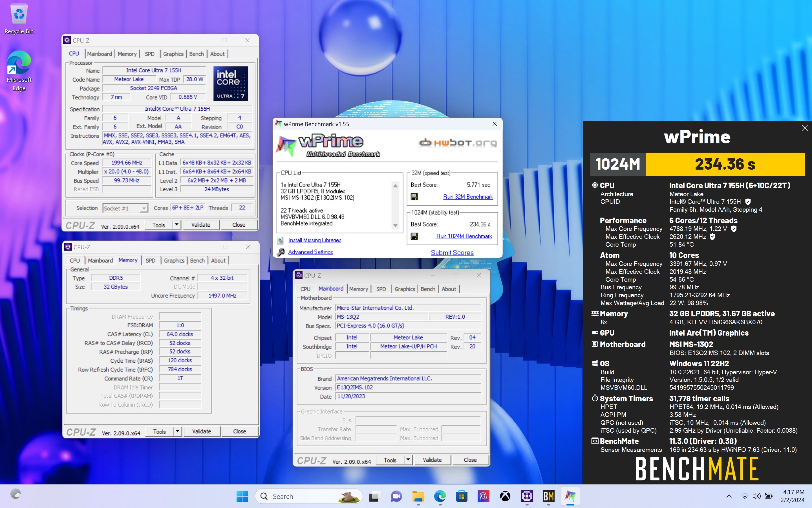This screenshot has height=508, width=812.
Task: Click Validate in top CPU-Z window
Action: [201, 225]
